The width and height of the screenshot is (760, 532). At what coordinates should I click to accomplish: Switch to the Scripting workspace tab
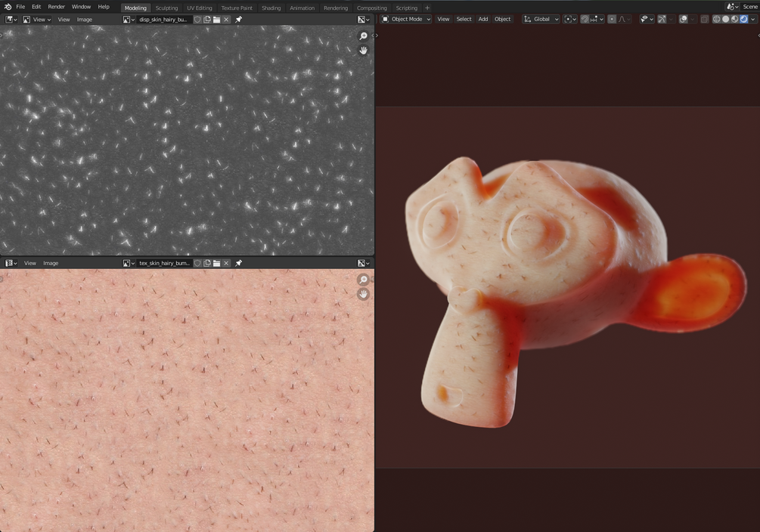(406, 8)
